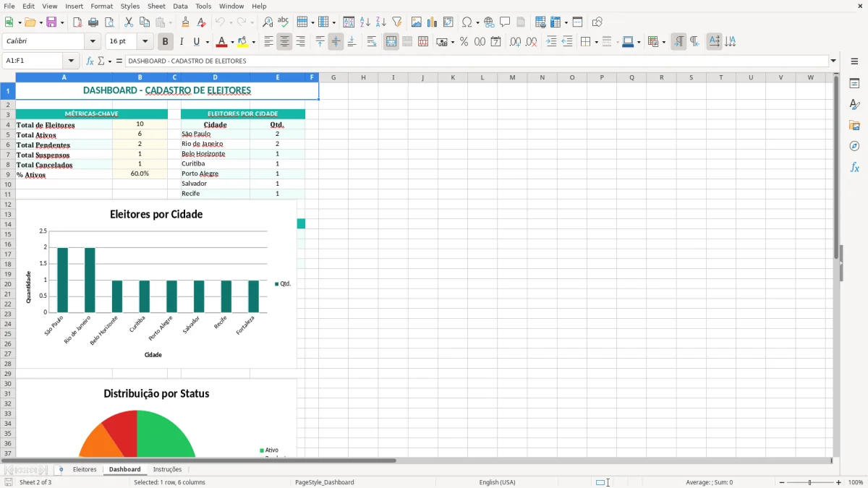The width and height of the screenshot is (868, 488).
Task: Click the zoom in plus button
Action: (839, 482)
